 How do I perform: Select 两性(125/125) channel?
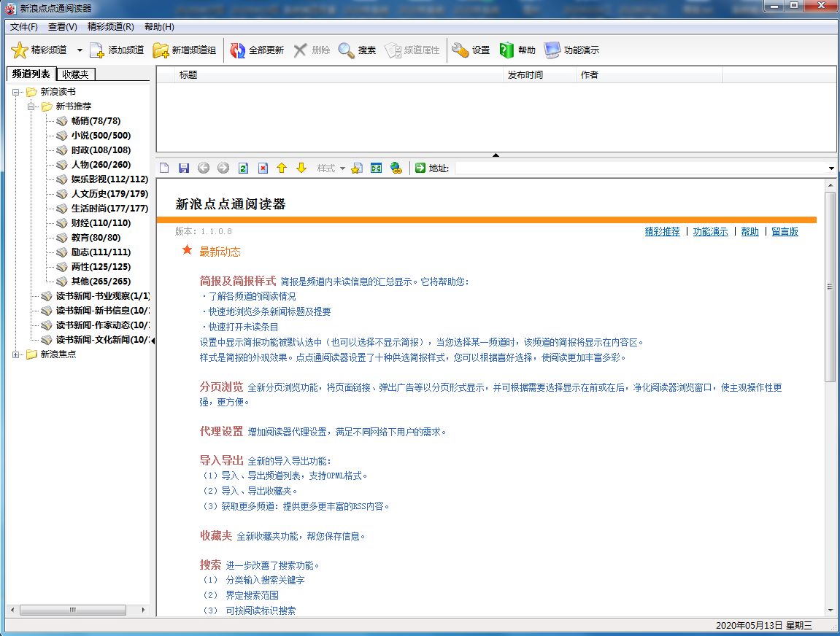pyautogui.click(x=101, y=267)
